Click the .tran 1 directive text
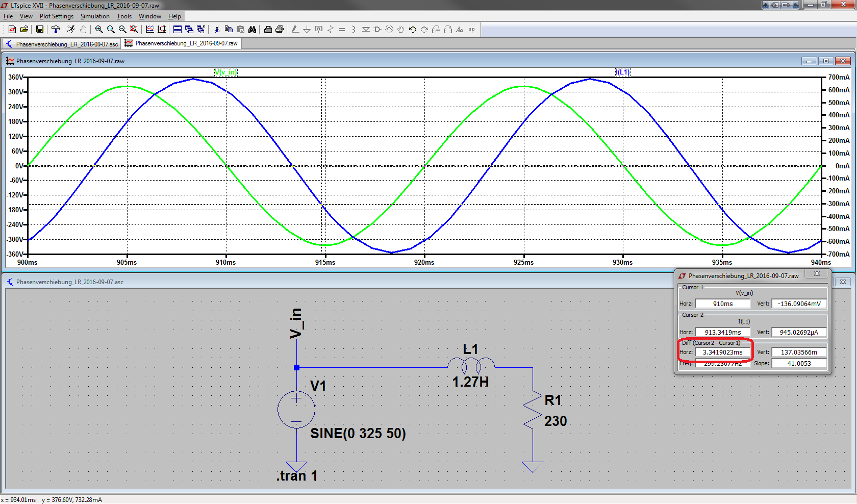The width and height of the screenshot is (857, 504). point(297,476)
